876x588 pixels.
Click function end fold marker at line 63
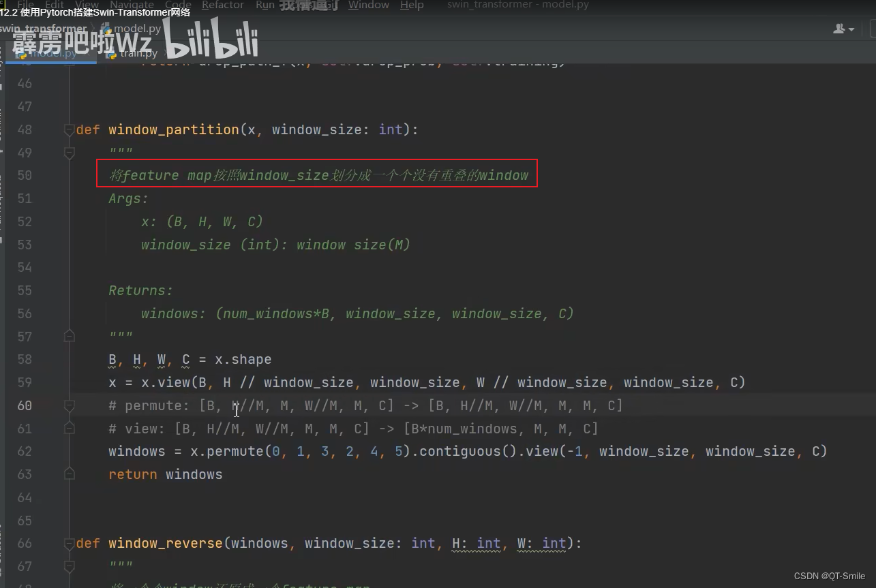pyautogui.click(x=69, y=474)
